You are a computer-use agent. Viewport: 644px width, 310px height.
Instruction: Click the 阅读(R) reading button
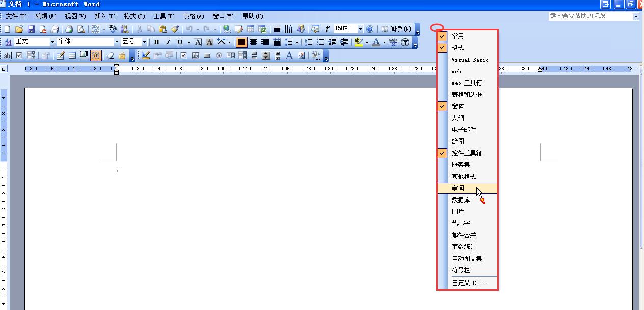point(396,29)
